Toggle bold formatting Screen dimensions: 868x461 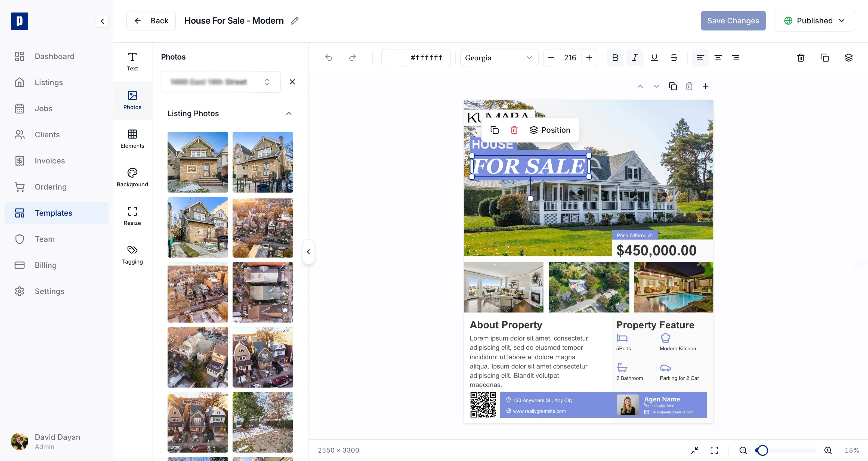click(x=615, y=58)
